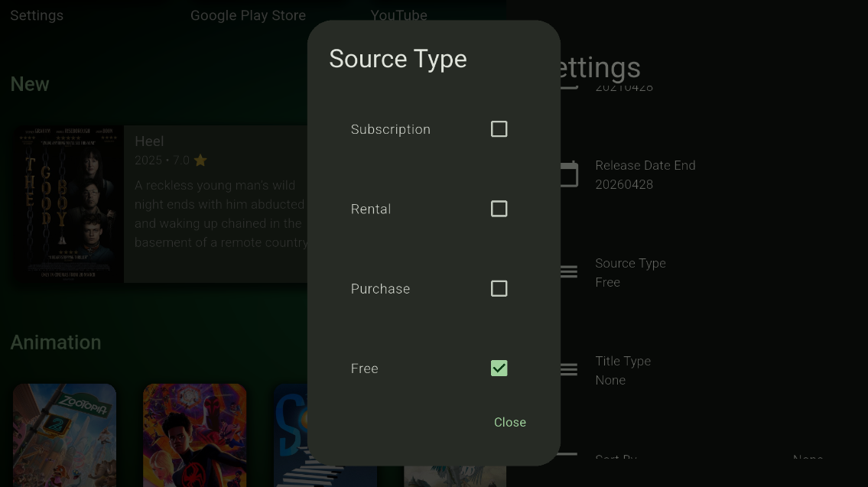Enable the Subscription checkbox
The height and width of the screenshot is (487, 868).
pos(499,128)
